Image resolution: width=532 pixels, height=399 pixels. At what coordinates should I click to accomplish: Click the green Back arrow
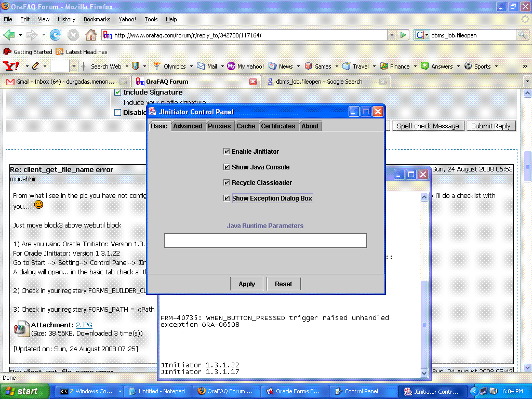click(x=9, y=35)
